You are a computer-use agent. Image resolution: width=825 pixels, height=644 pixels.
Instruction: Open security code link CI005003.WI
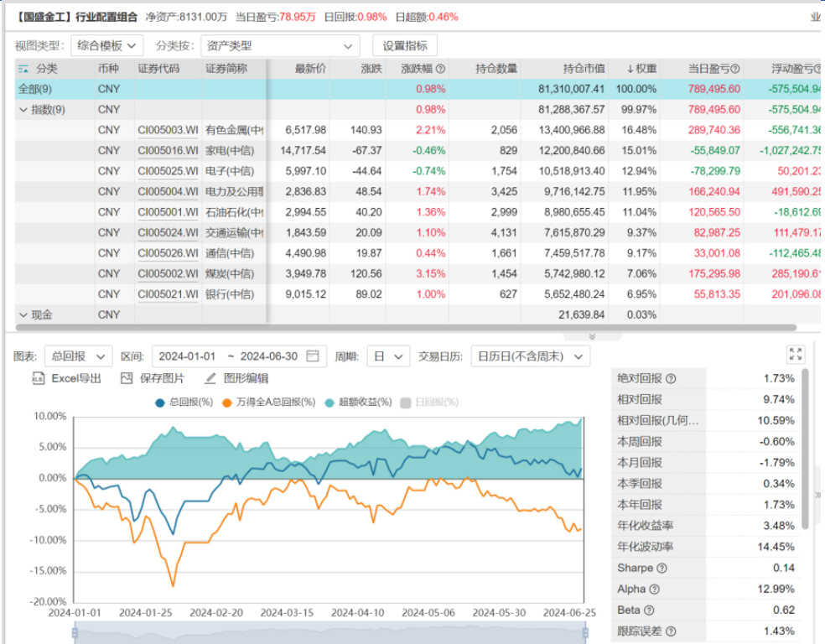[168, 130]
